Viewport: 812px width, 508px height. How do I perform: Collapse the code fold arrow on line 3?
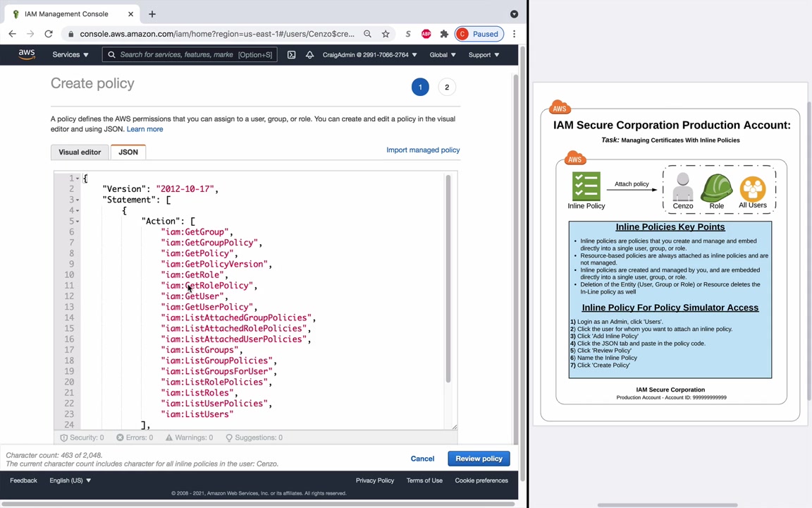(78, 200)
